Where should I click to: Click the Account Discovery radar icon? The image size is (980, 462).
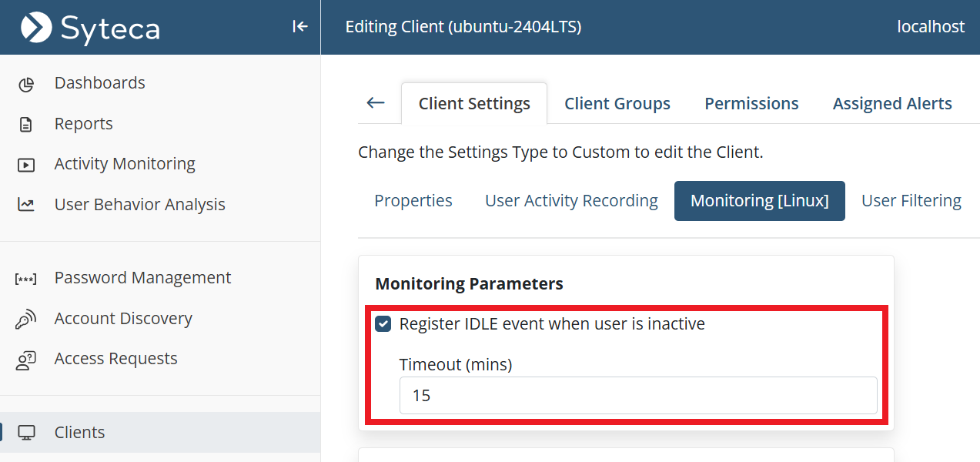(x=26, y=320)
